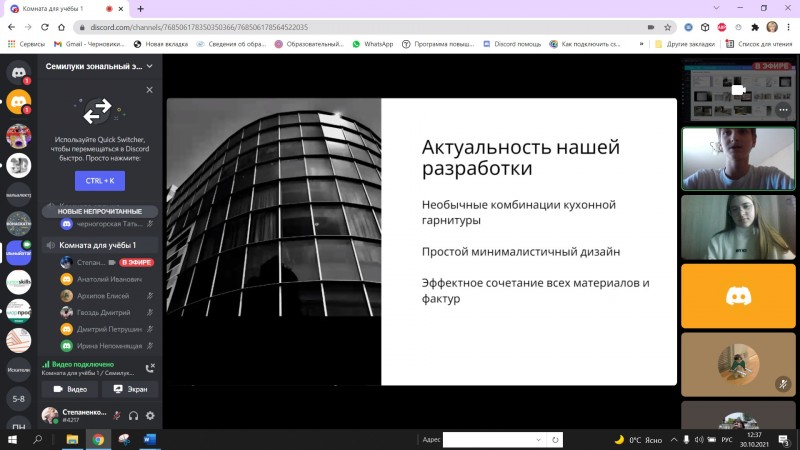Open Discord home direct messages icon

(18, 72)
